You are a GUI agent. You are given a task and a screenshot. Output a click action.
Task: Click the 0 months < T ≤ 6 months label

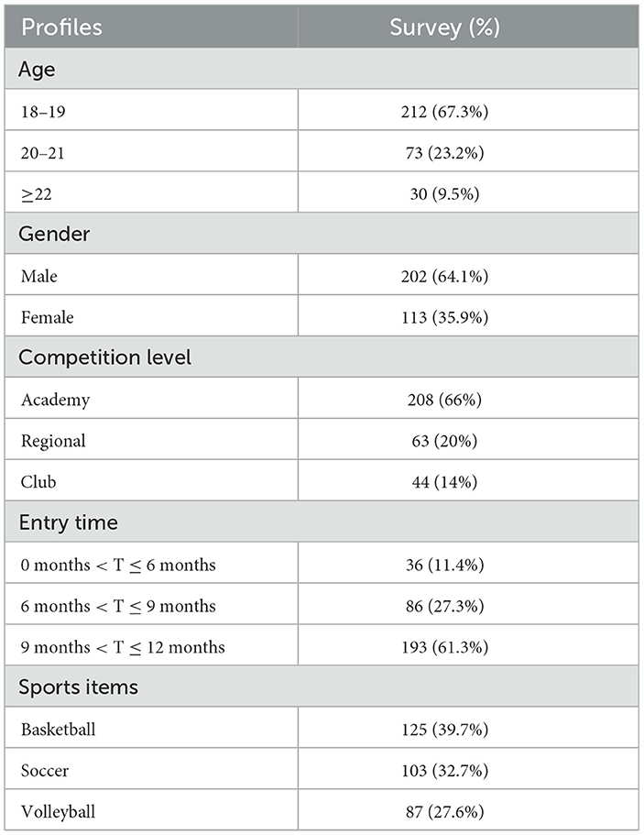coord(117,565)
